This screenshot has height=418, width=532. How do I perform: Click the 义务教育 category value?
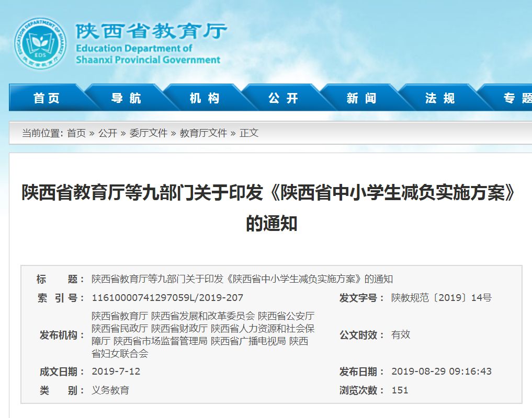click(x=110, y=390)
